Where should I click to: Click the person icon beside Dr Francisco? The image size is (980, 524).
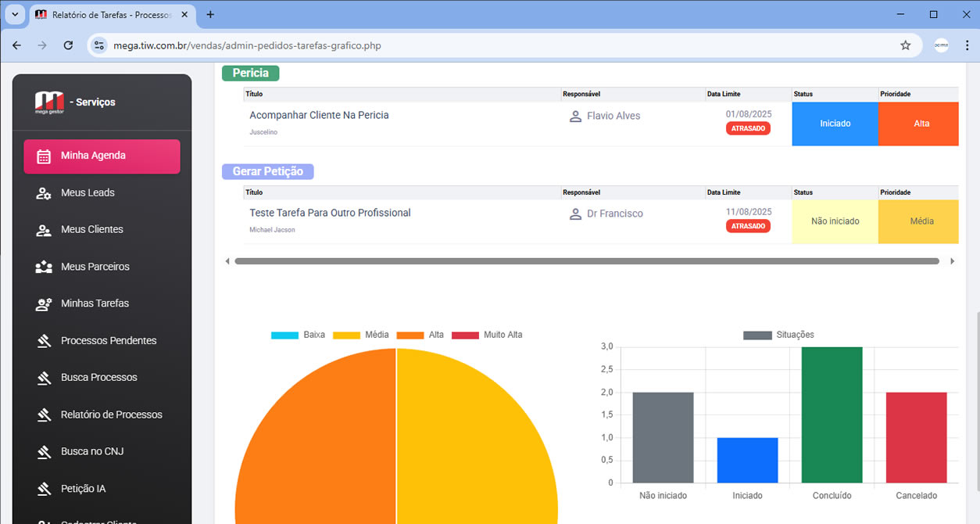575,214
